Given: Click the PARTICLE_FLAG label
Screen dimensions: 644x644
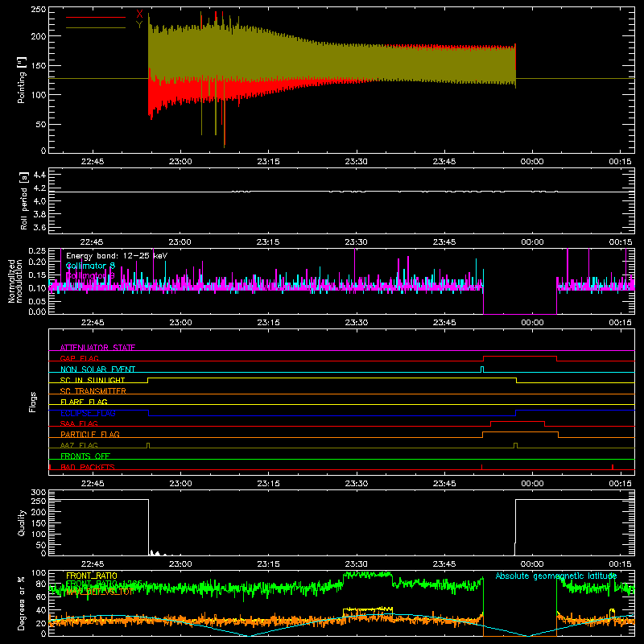Looking at the screenshot, I should point(90,434).
